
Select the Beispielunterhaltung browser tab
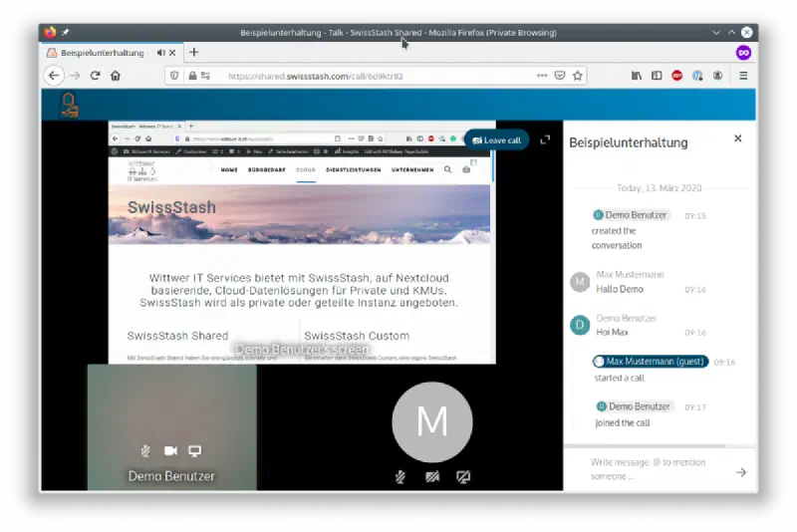point(103,53)
